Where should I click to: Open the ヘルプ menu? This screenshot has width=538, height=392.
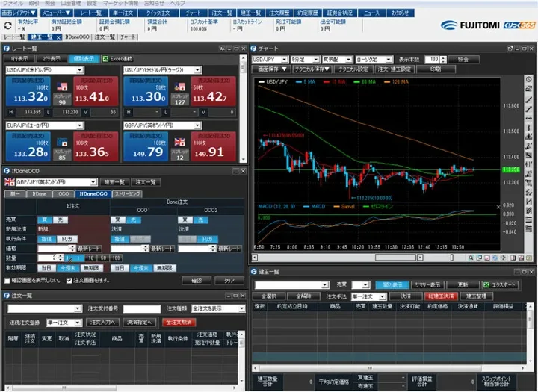177,4
